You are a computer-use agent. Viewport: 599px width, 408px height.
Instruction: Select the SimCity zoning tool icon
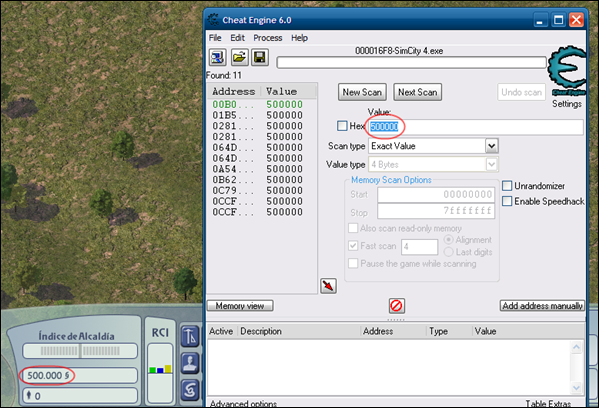(190, 336)
